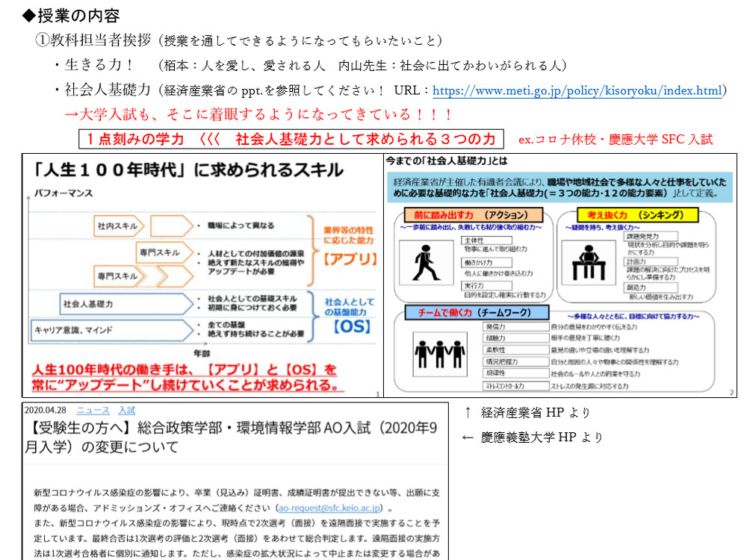Click the チームで働く力 (チームワーク) blue label
This screenshot has width=747, height=560.
[477, 312]
